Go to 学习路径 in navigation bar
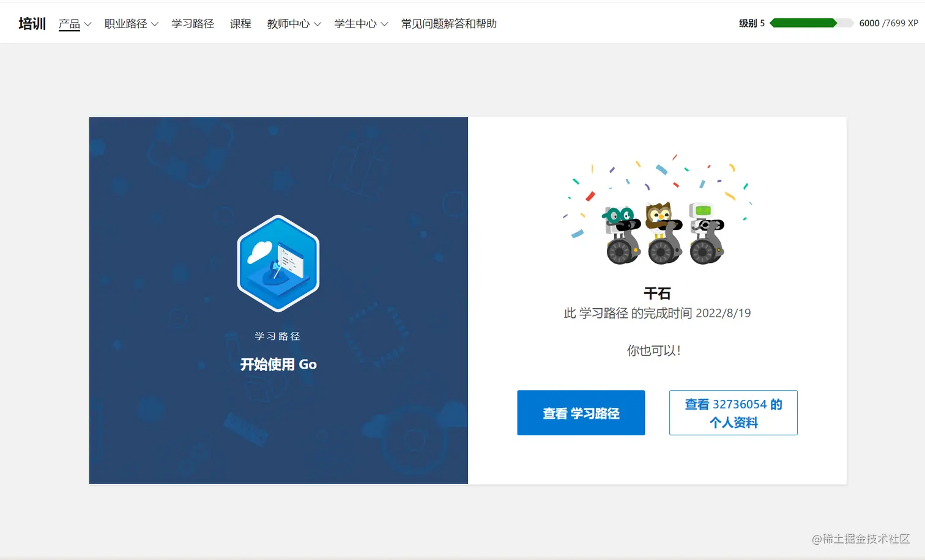Image resolution: width=925 pixels, height=560 pixels. point(193,24)
